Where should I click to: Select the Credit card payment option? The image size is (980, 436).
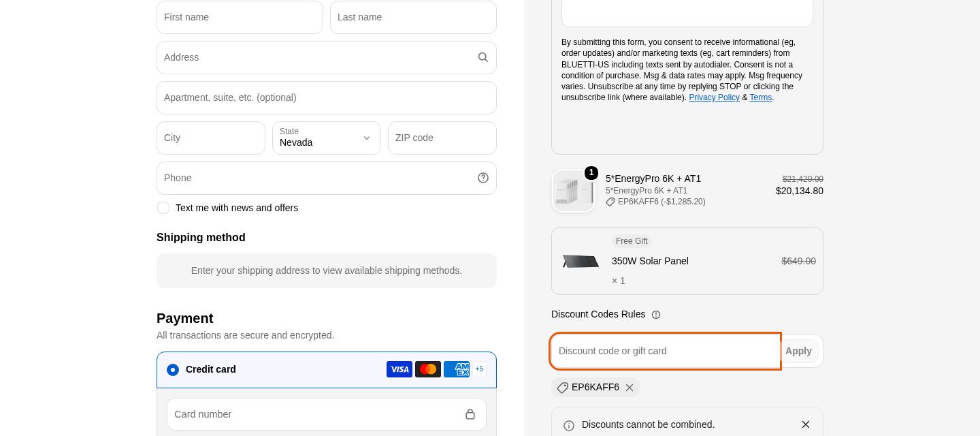tap(173, 369)
